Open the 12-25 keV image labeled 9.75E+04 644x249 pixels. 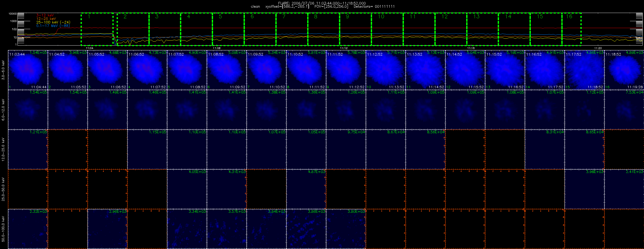(346, 149)
